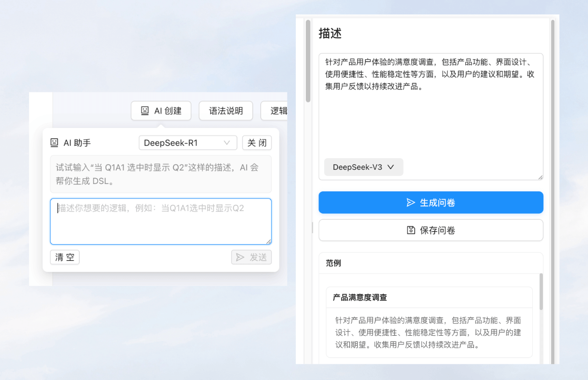Open the DeepSeek-V3 model dropdown

(x=363, y=167)
